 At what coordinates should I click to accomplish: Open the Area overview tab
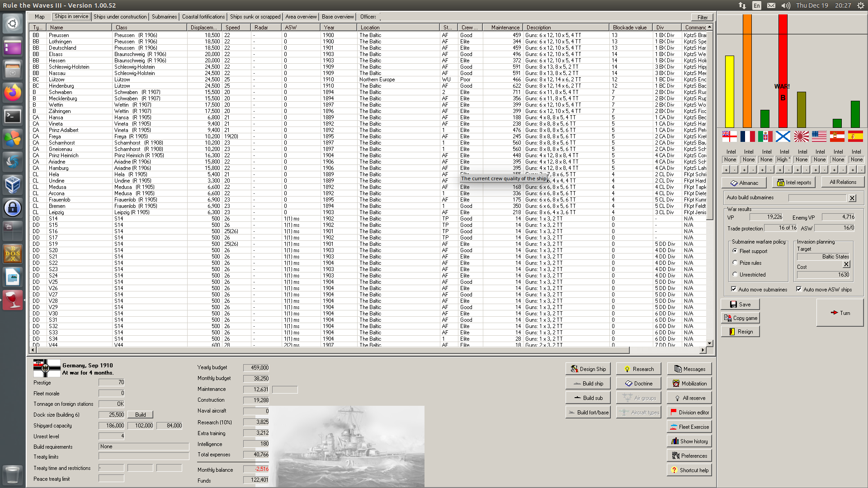(x=301, y=17)
